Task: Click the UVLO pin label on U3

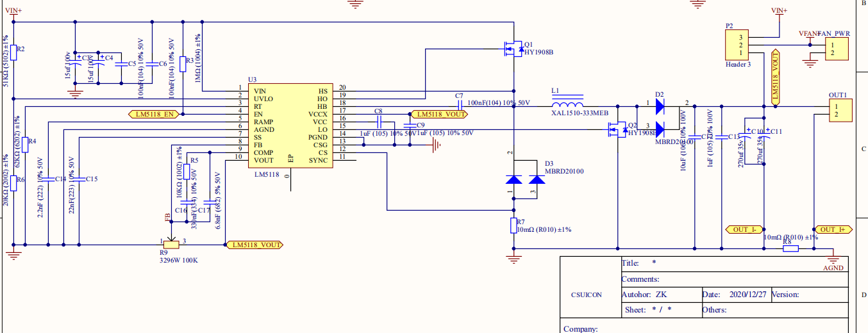Action: tap(263, 99)
